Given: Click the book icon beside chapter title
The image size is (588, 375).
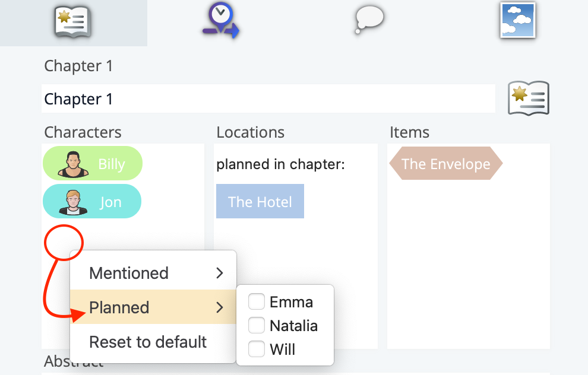Looking at the screenshot, I should [529, 98].
